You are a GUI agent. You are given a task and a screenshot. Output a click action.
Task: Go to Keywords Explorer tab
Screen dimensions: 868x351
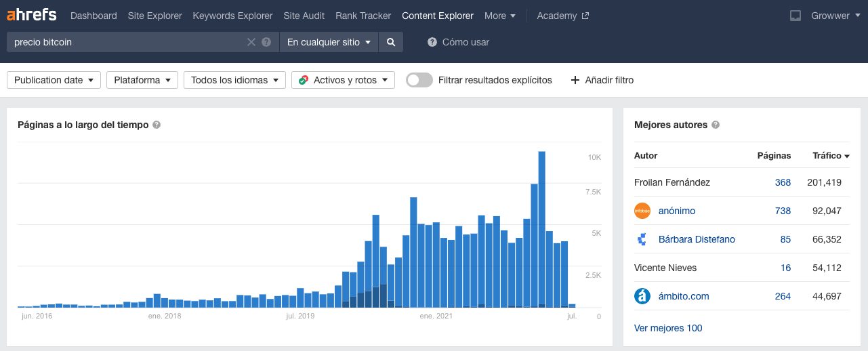tap(232, 16)
